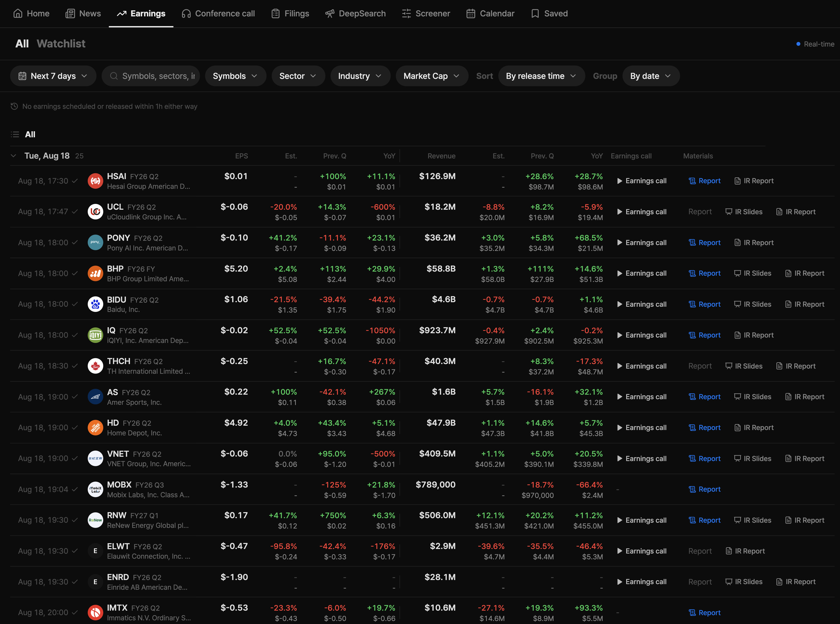Screen dimensions: 840x624
Task: Collapse the Tue, Aug 18 group
Action: tap(14, 156)
